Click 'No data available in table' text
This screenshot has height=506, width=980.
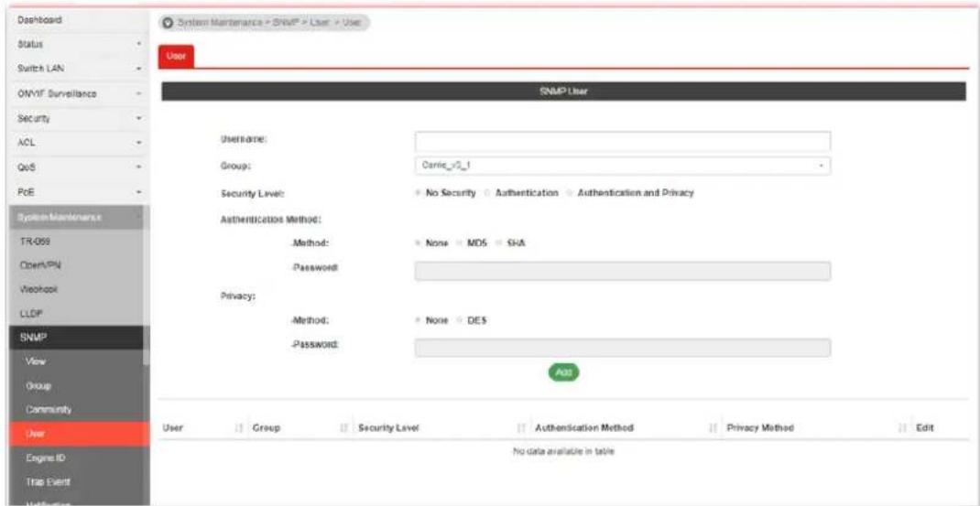[x=564, y=452]
